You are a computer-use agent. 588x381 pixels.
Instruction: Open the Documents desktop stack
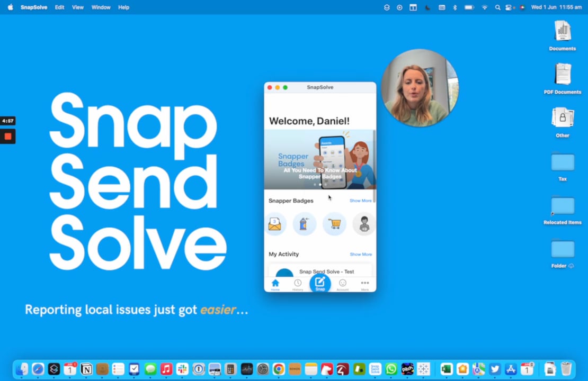click(562, 35)
